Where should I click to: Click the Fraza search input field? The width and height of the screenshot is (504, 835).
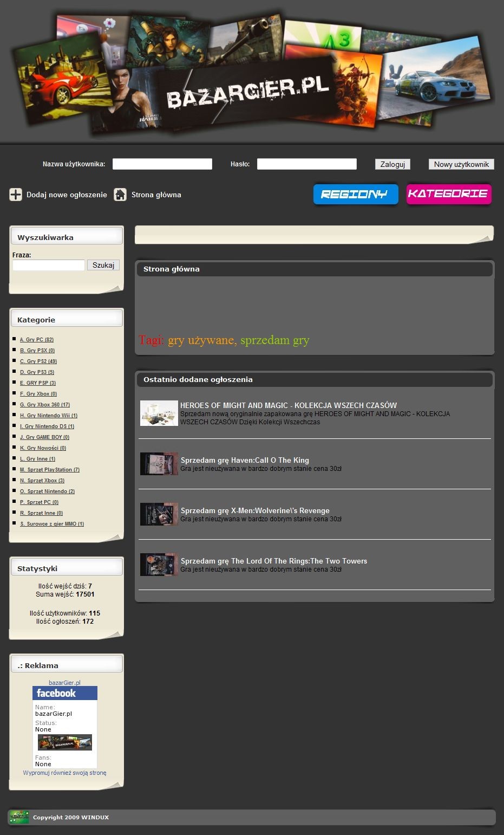pos(49,265)
